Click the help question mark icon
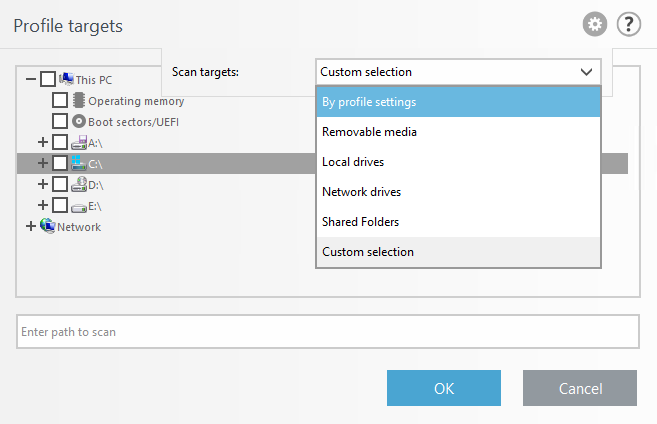 tap(628, 24)
